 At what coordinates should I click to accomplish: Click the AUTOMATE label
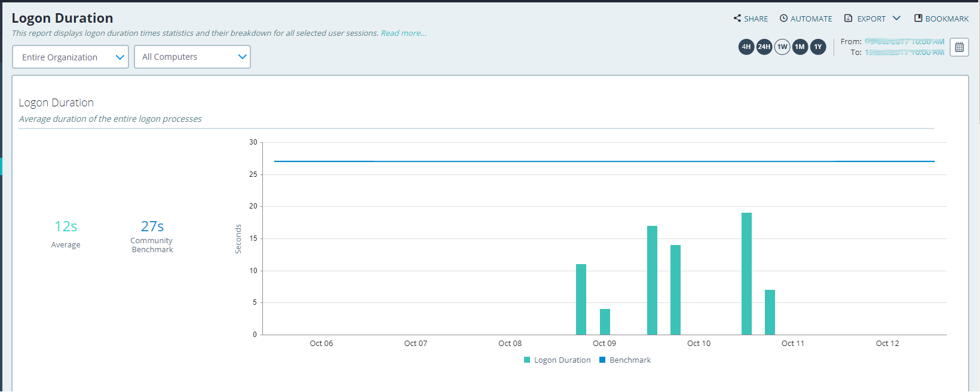point(811,19)
